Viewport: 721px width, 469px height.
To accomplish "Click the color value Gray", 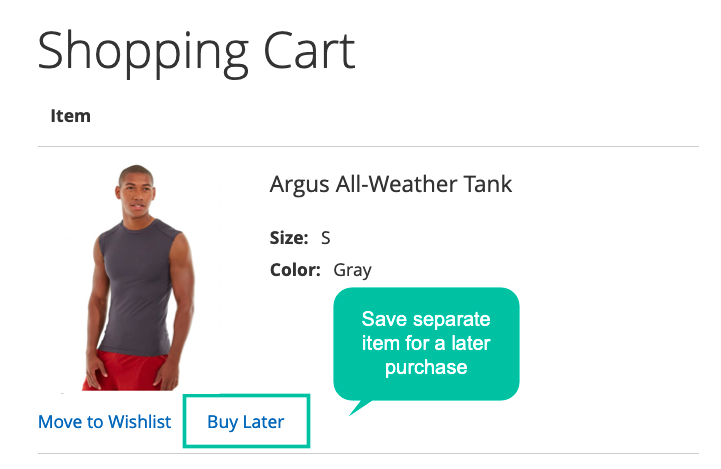I will (352, 270).
